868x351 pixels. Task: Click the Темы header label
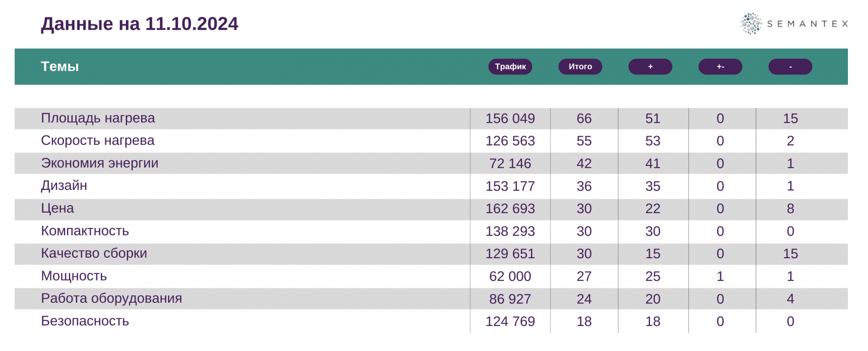pos(60,67)
